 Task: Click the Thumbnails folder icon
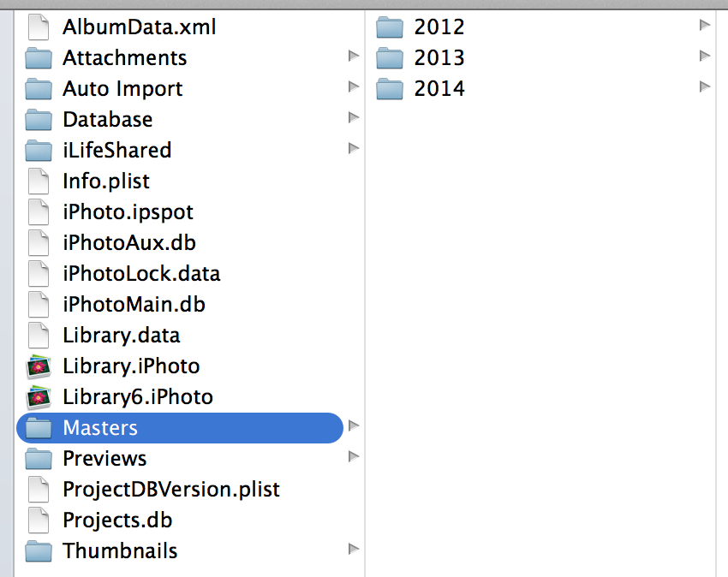[39, 551]
